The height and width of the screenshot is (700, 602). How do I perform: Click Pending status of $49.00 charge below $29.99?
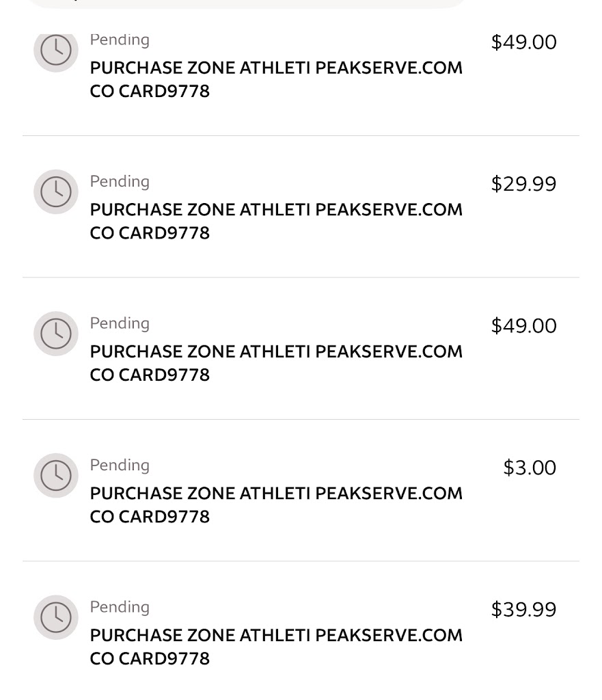pyautogui.click(x=120, y=323)
